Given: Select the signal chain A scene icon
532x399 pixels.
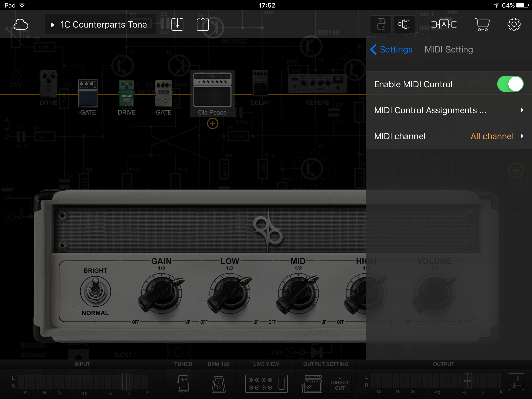Looking at the screenshot, I should 444,24.
